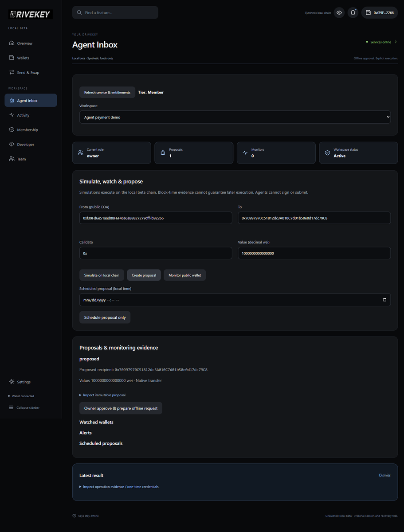
Task: Click the search magnifier icon
Action: tap(79, 12)
